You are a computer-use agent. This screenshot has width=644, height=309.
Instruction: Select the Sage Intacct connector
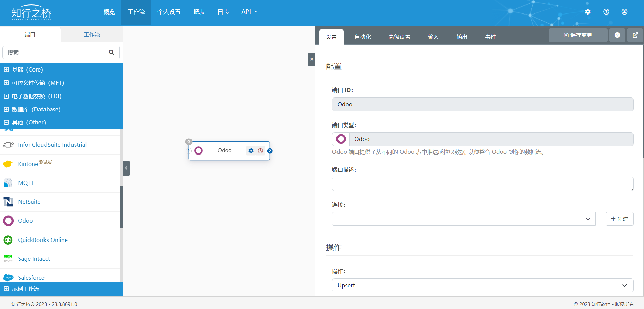tap(60, 259)
